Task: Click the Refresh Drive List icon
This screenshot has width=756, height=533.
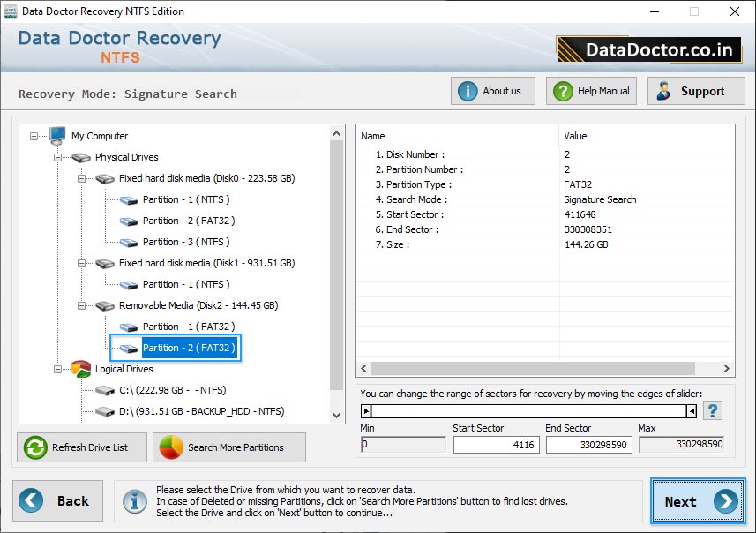Action: [34, 447]
